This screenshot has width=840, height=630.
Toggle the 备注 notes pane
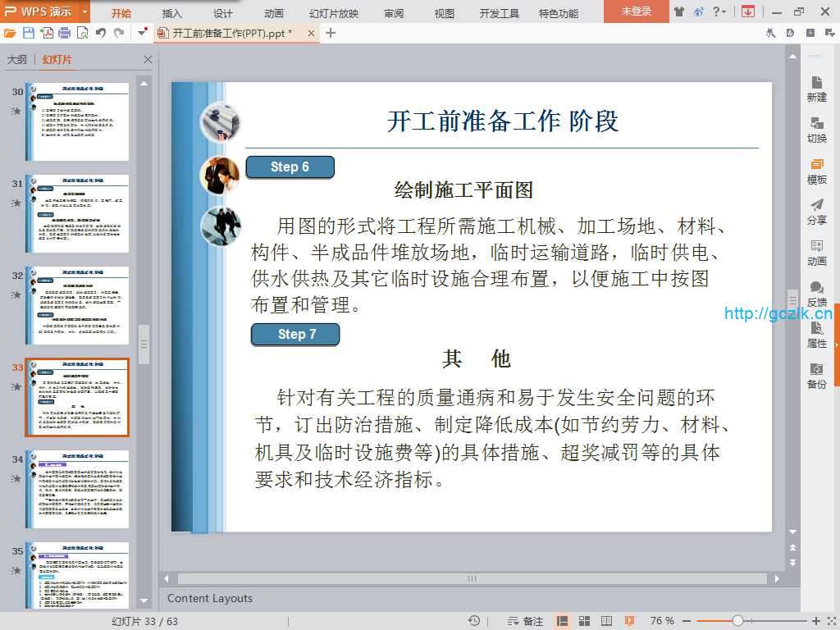pyautogui.click(x=526, y=621)
